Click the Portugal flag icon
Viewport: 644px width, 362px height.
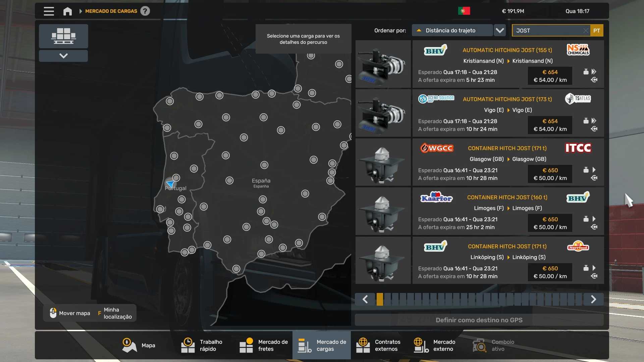[464, 11]
